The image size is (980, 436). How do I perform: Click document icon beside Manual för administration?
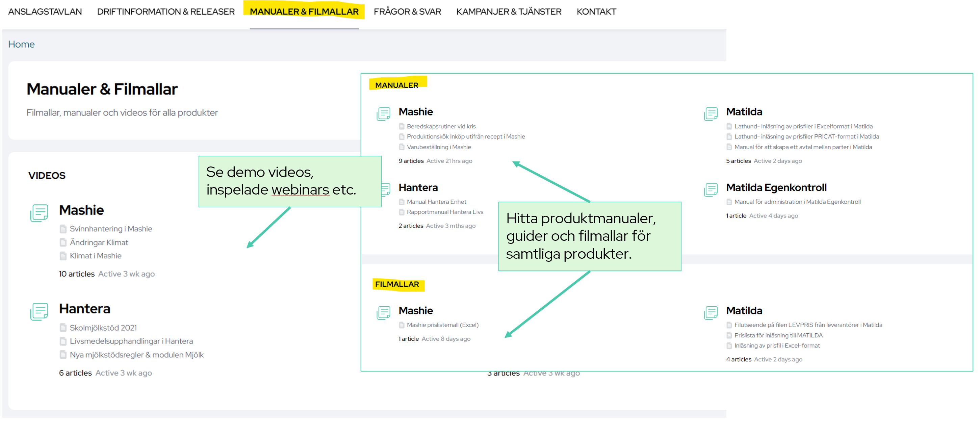pyautogui.click(x=729, y=202)
